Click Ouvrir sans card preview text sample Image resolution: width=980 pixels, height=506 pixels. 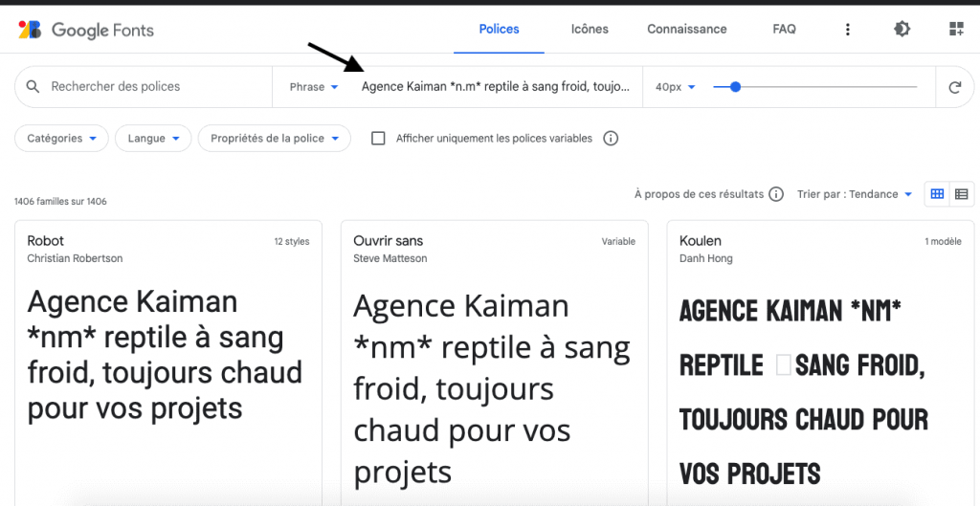coord(492,389)
